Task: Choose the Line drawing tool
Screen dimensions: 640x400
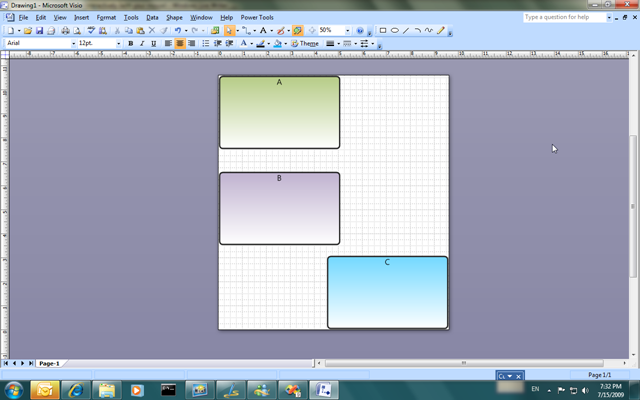Action: 406,31
